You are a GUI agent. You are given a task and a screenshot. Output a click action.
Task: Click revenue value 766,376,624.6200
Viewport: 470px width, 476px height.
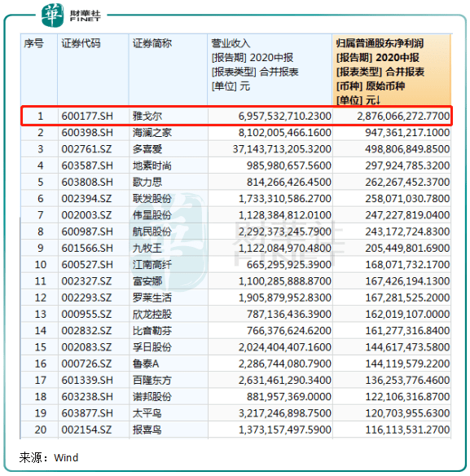289,331
